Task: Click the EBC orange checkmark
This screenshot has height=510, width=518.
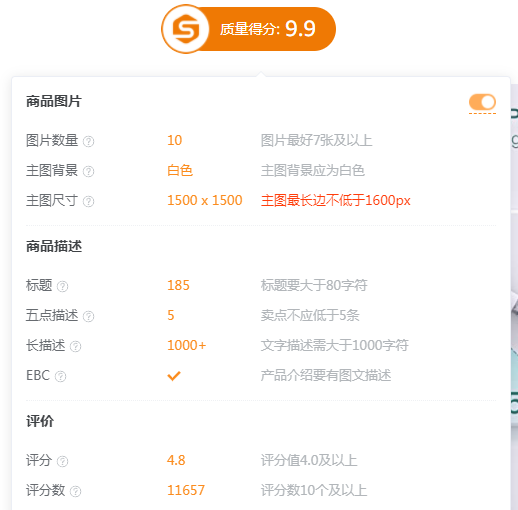Action: [174, 376]
